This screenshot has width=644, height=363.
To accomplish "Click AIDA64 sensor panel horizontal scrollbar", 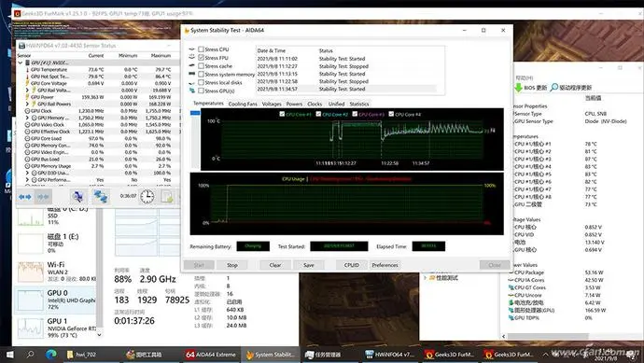I will click(x=548, y=336).
